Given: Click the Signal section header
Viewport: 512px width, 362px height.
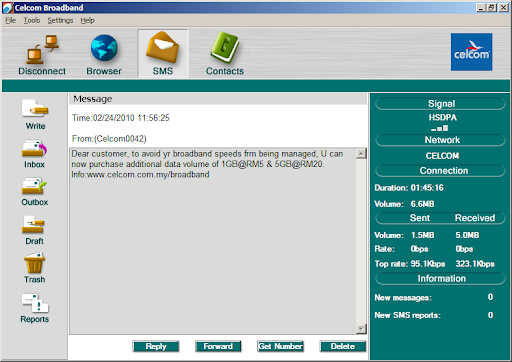Looking at the screenshot, I should point(441,104).
